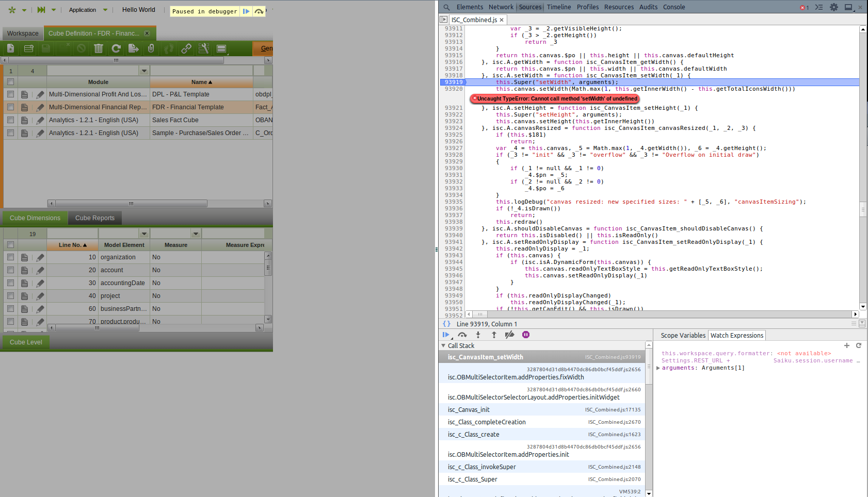Image resolution: width=868 pixels, height=497 pixels.
Task: Open the Module column filter dropdown
Action: pyautogui.click(x=144, y=71)
